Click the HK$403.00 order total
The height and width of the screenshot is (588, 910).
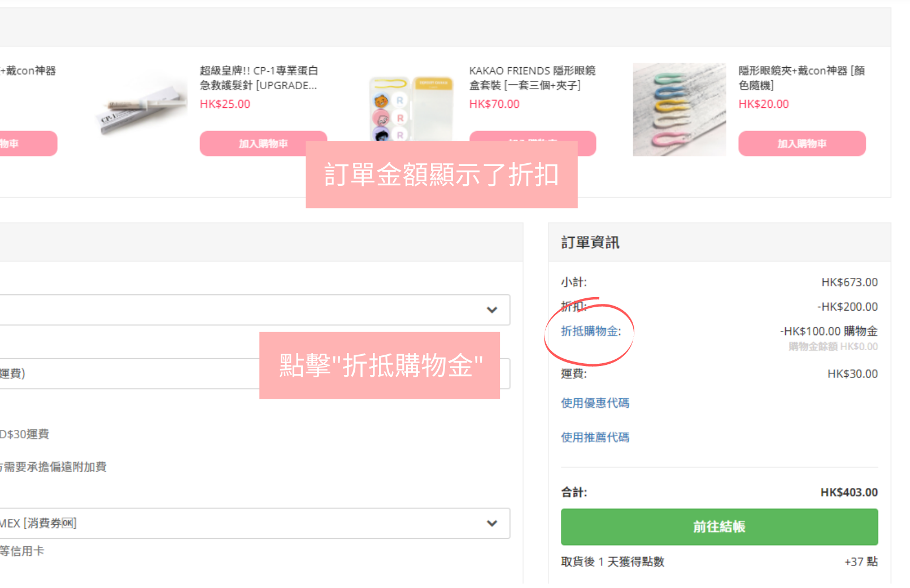848,493
